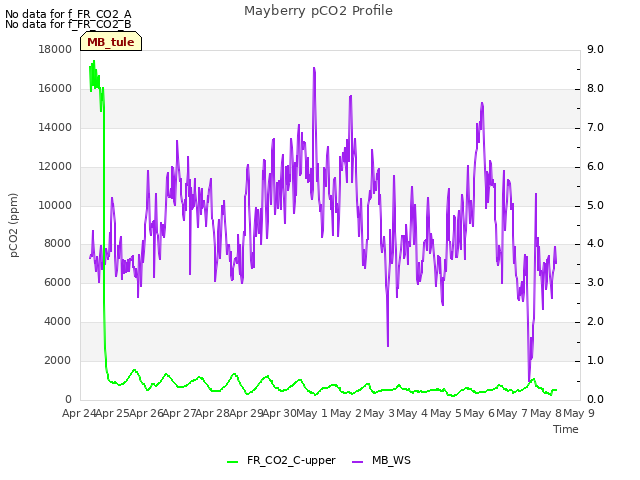Click the 0.0 right axis tick label
Image resolution: width=640 pixels, height=480 pixels.
[x=595, y=400]
